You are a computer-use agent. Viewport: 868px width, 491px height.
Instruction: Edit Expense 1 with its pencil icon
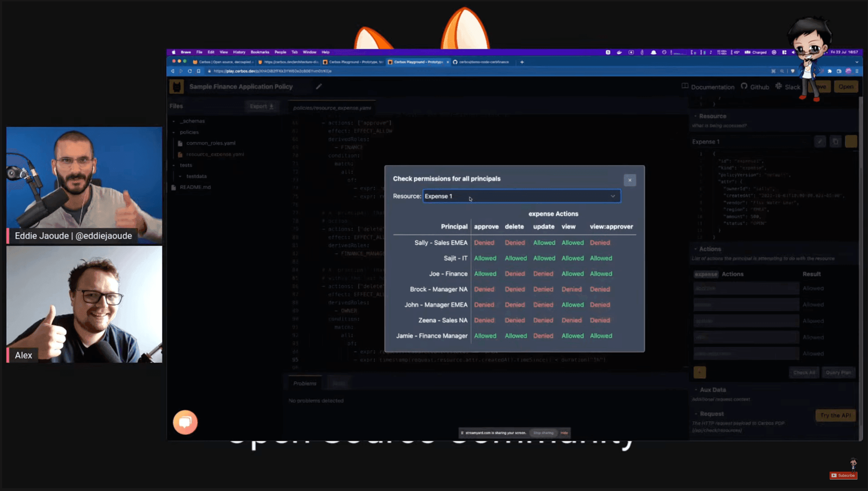point(820,141)
